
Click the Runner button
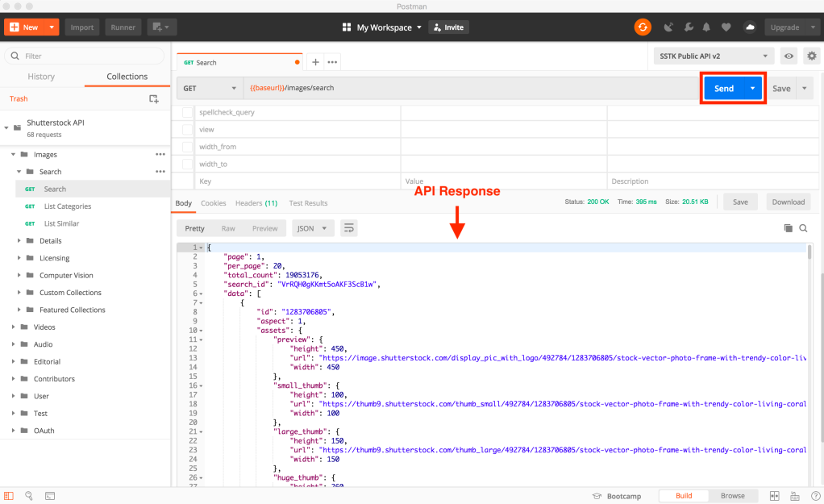coord(123,27)
